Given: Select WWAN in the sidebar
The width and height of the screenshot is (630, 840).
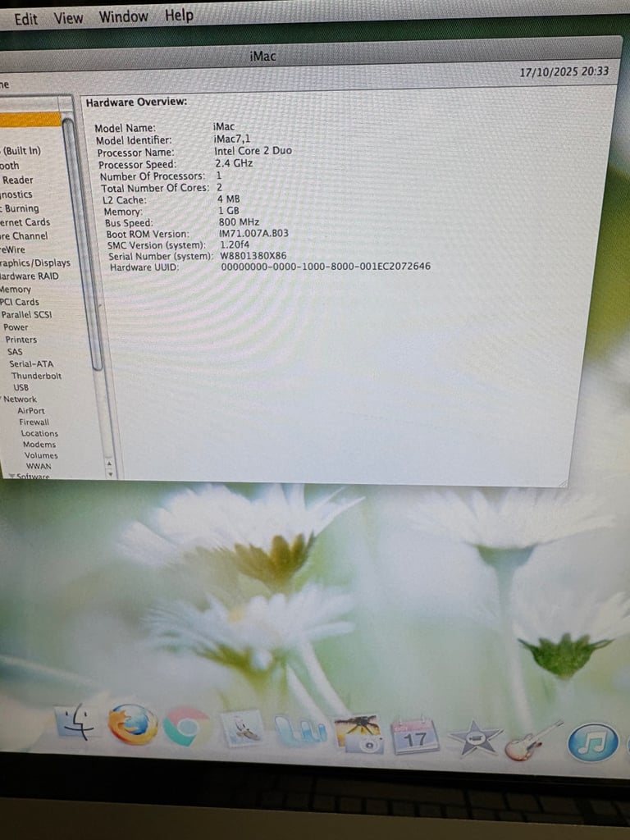Looking at the screenshot, I should tap(39, 466).
